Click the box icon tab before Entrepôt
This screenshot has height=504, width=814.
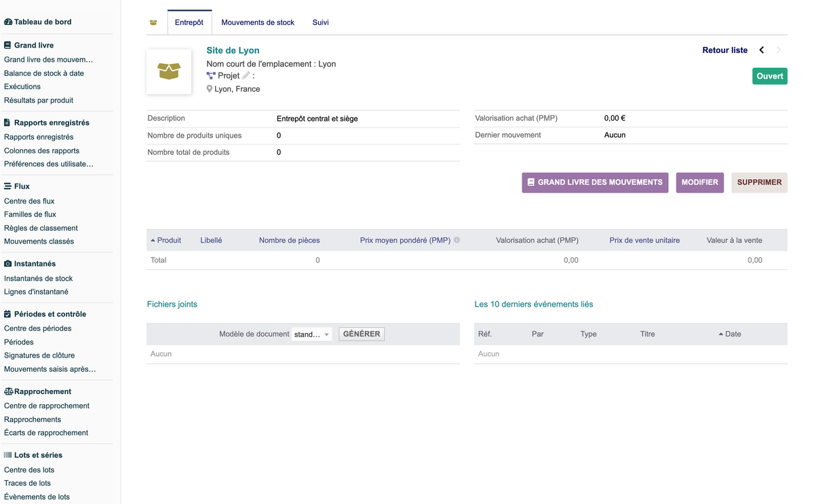point(153,22)
